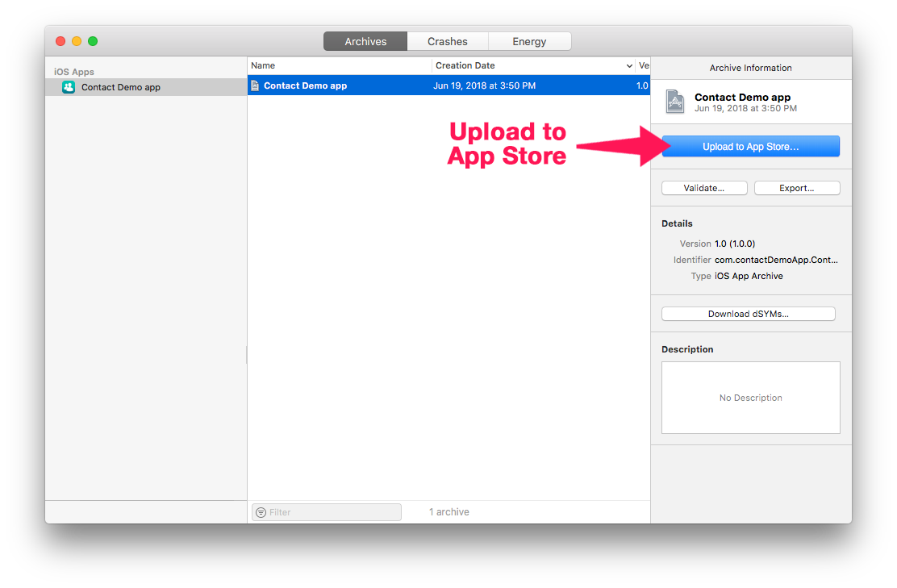Click Download dSYMs button

[x=749, y=314]
